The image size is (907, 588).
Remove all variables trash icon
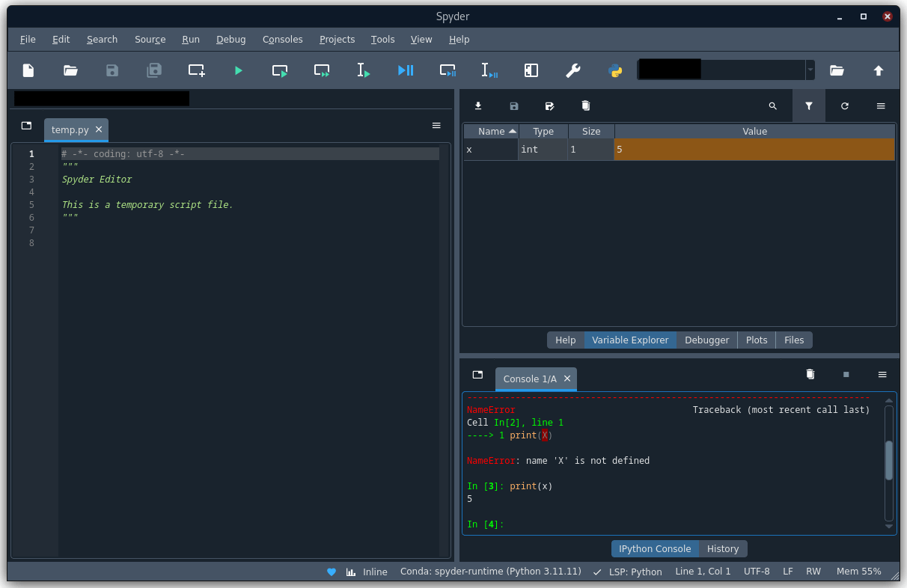tap(586, 106)
